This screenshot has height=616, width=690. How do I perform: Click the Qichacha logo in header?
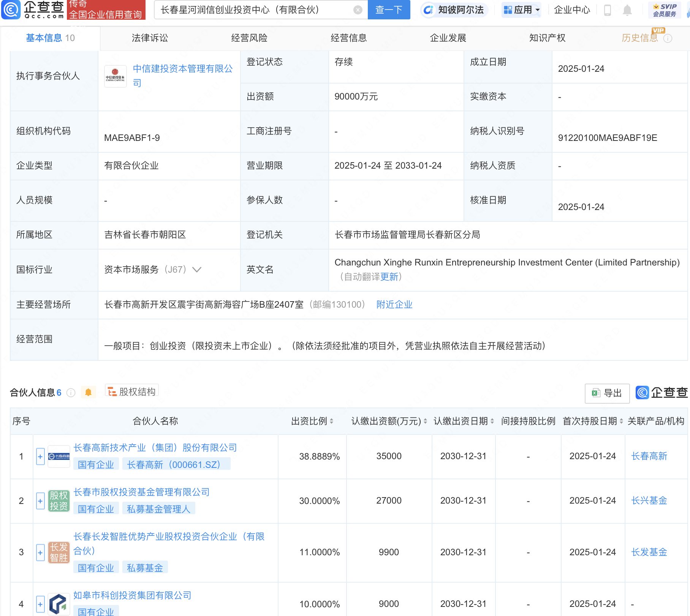coord(33,9)
